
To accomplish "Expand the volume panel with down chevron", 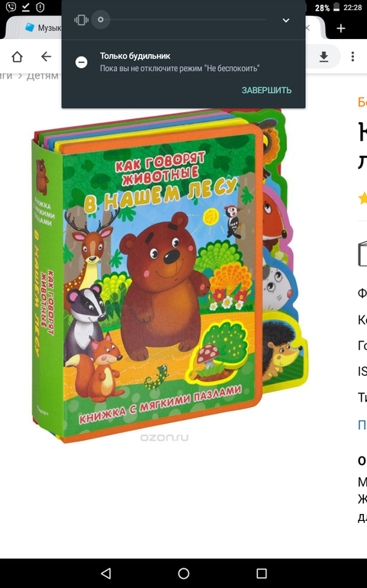I will [286, 21].
